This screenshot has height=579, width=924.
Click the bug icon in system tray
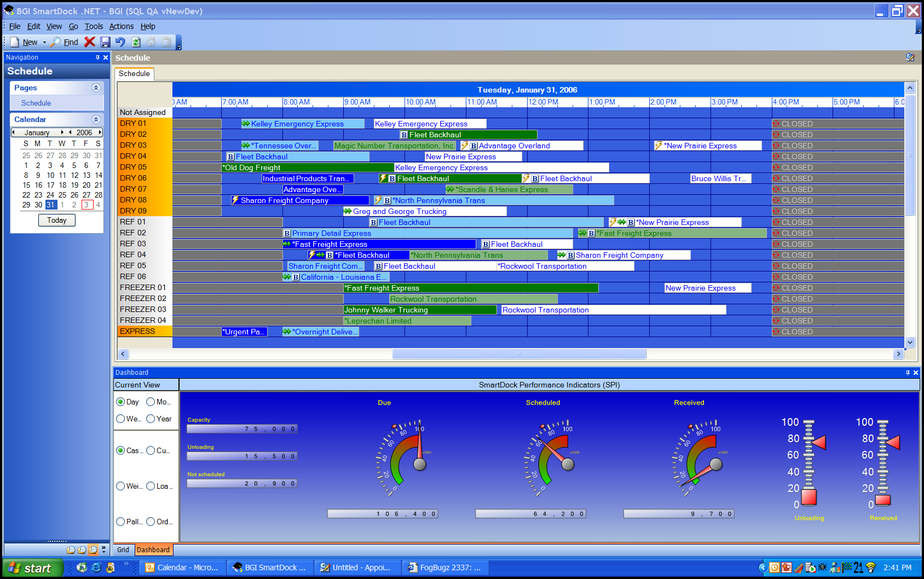coord(822,568)
